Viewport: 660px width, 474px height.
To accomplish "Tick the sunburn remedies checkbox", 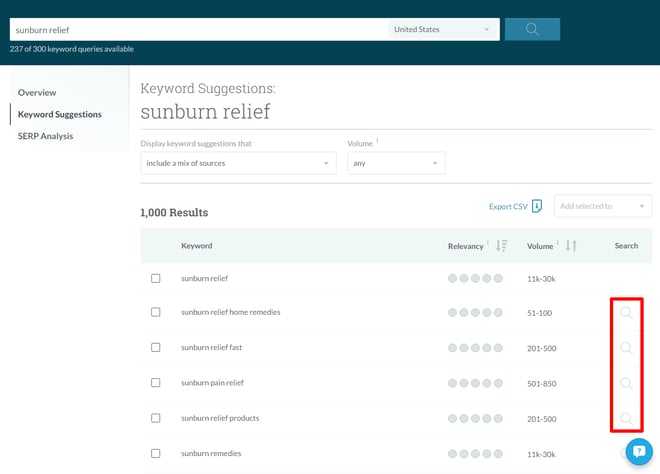I will coord(156,453).
